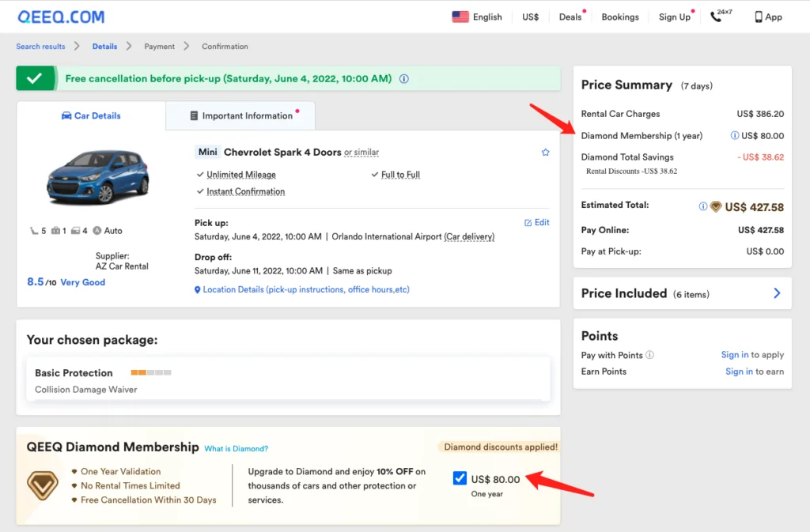810x532 pixels.
Task: Click the Diamond Membership price info icon
Action: click(x=734, y=136)
